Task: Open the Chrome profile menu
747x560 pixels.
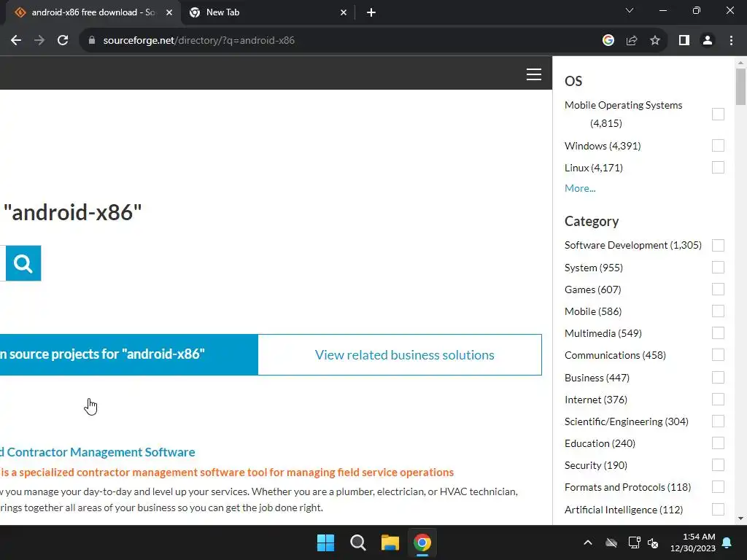Action: (x=708, y=41)
